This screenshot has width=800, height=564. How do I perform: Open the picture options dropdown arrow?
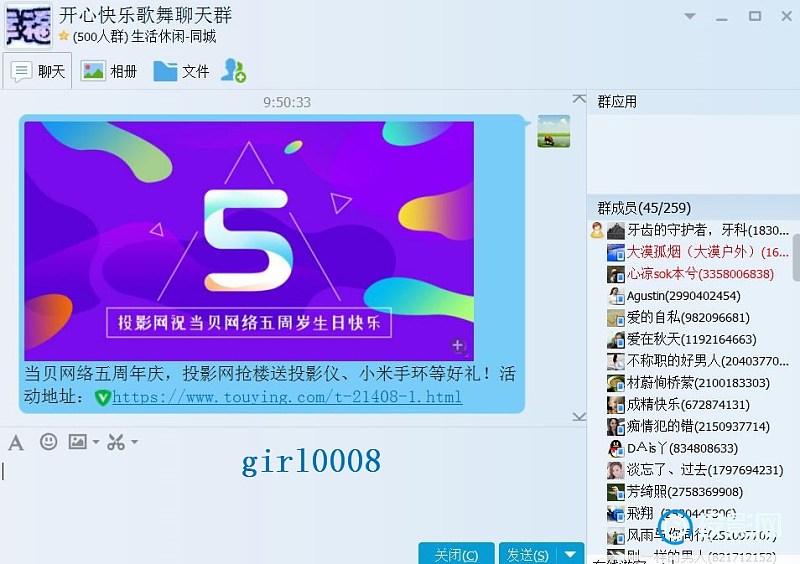tap(95, 442)
